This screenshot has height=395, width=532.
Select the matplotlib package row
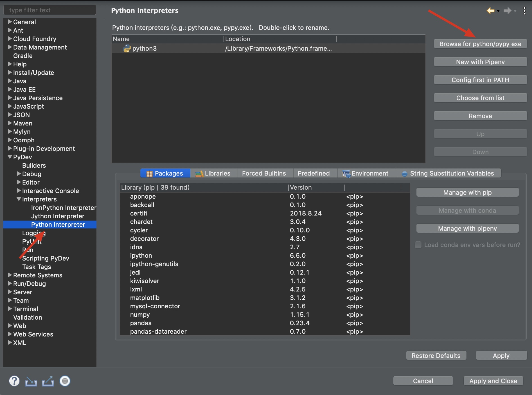pyautogui.click(x=265, y=298)
